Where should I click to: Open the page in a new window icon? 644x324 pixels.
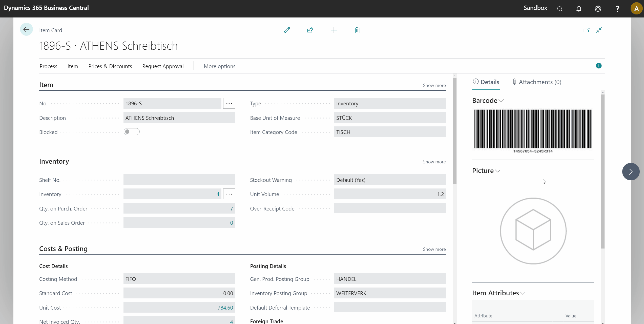(x=586, y=30)
